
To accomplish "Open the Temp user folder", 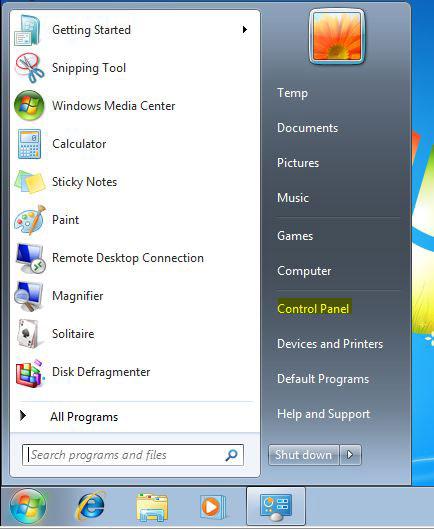I will 292,93.
